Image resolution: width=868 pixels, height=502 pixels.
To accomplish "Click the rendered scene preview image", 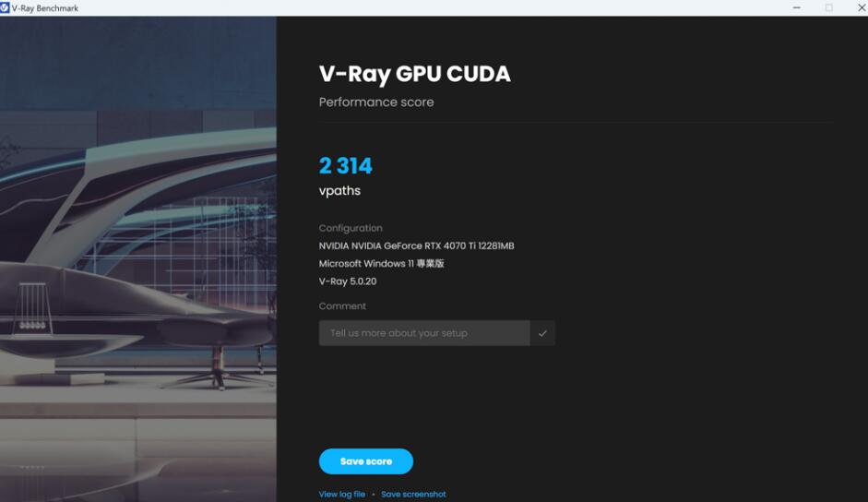I will 138,258.
